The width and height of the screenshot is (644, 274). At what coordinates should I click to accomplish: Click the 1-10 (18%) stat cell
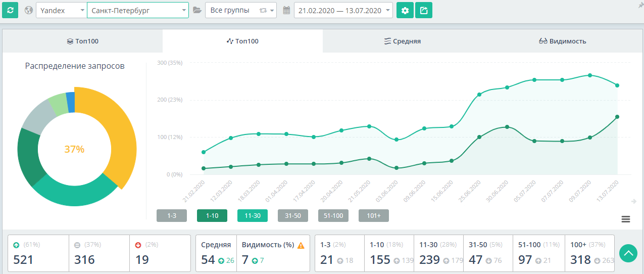point(389,253)
